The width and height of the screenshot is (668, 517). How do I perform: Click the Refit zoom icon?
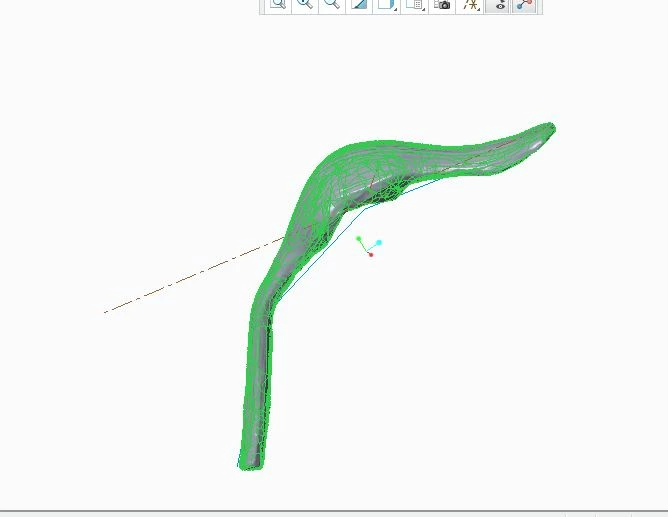click(x=278, y=4)
